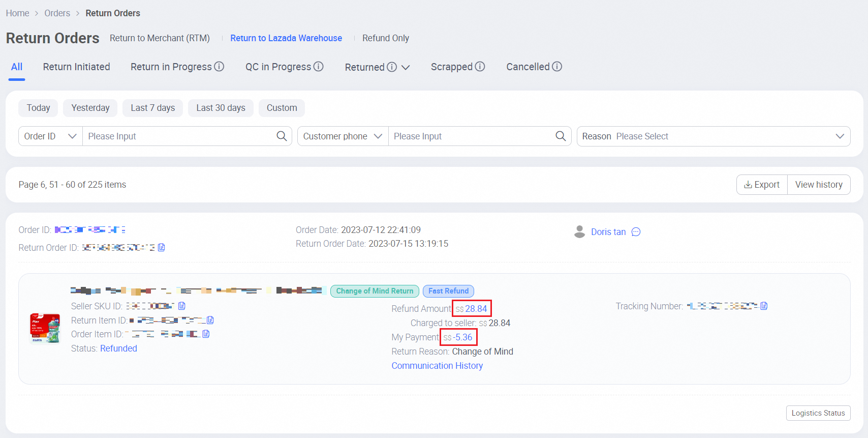
Task: Switch to Return Initiated tab
Action: (76, 67)
